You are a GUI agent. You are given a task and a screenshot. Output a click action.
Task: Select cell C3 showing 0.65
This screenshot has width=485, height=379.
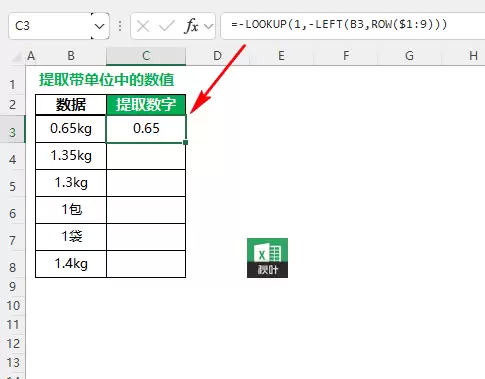(146, 129)
